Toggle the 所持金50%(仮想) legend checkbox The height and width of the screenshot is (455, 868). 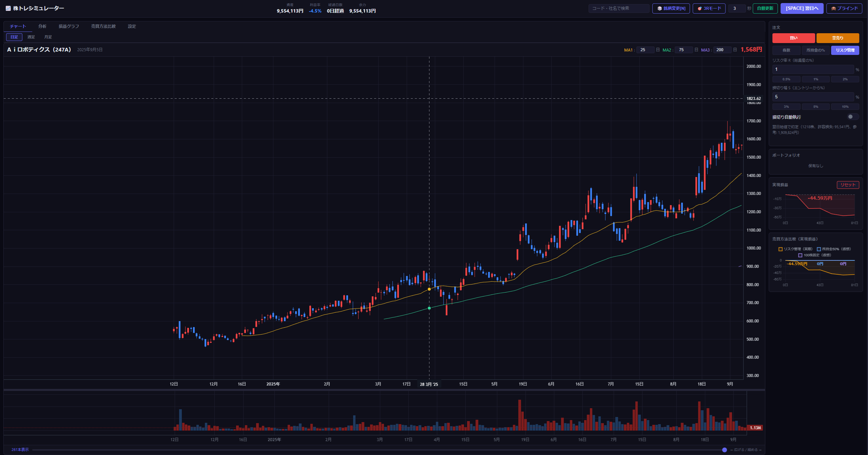(x=818, y=249)
